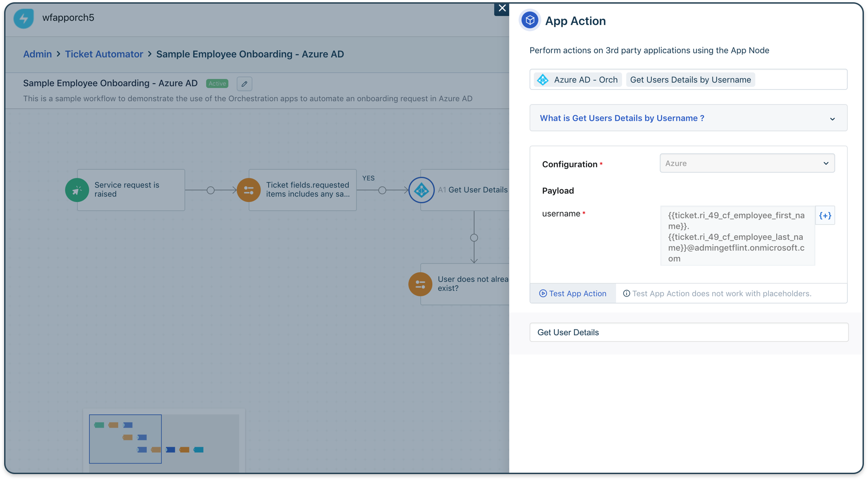Click the condition icon on Ticket fields node

[248, 190]
